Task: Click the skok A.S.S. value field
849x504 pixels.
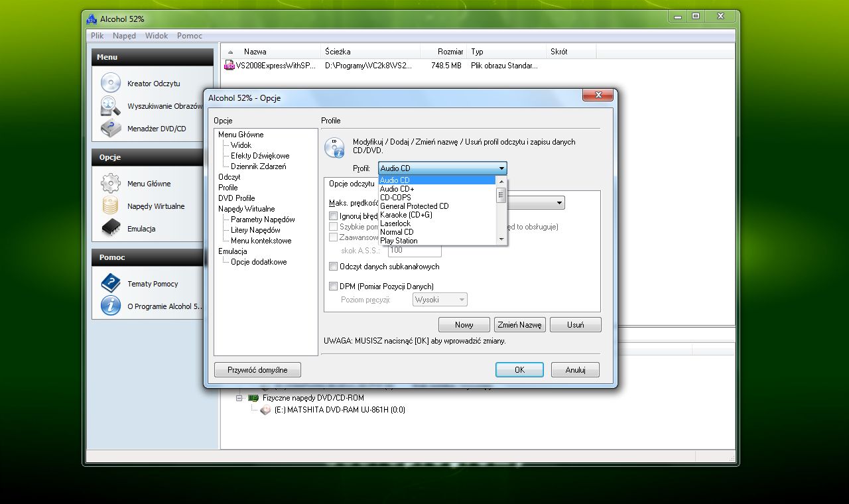Action: click(x=415, y=251)
